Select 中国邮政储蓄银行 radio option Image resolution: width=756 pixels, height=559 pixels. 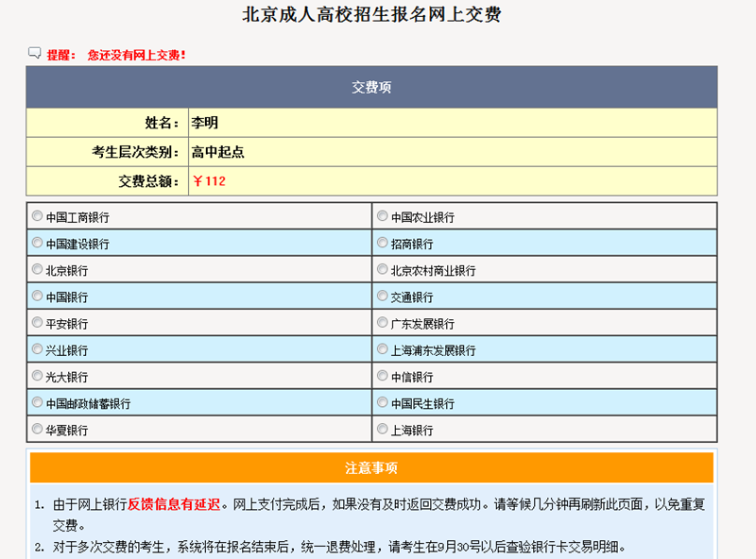[38, 402]
